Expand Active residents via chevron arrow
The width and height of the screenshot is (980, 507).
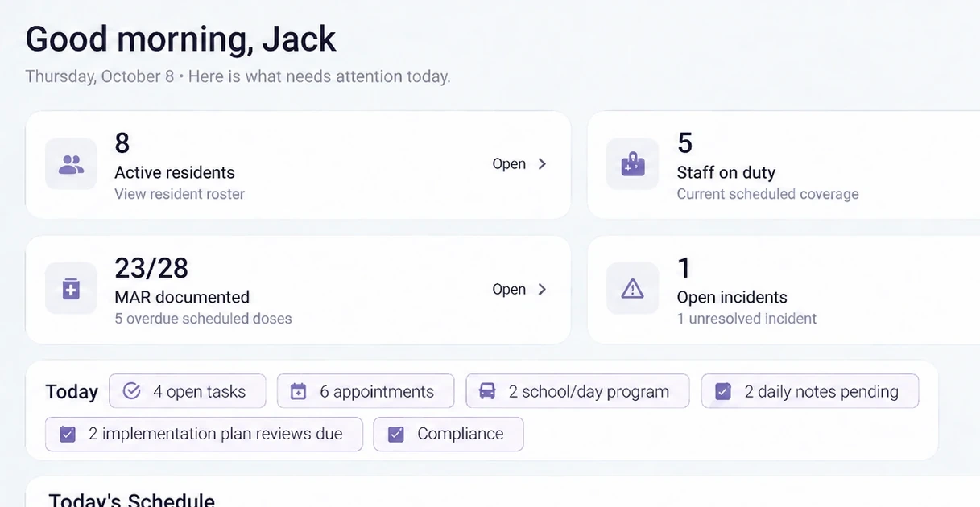542,164
